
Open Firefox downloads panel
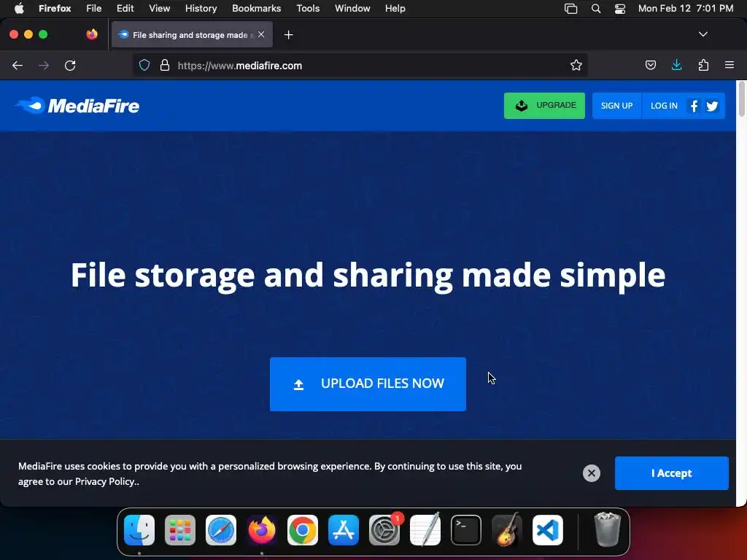(x=676, y=65)
